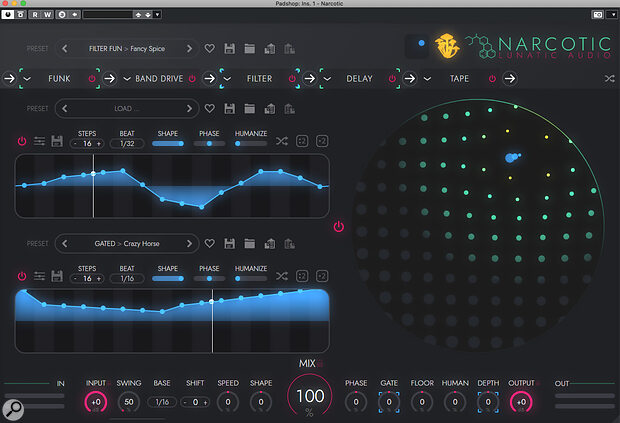Go to next global preset after Fancy Spice

189,49
